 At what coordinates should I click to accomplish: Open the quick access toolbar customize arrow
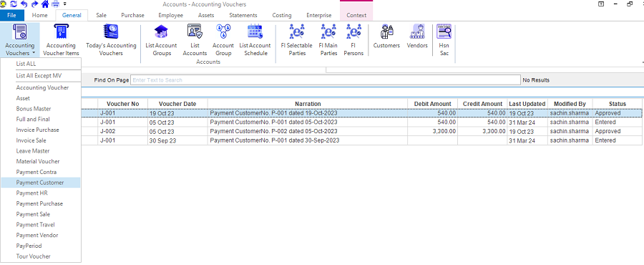[65, 4]
